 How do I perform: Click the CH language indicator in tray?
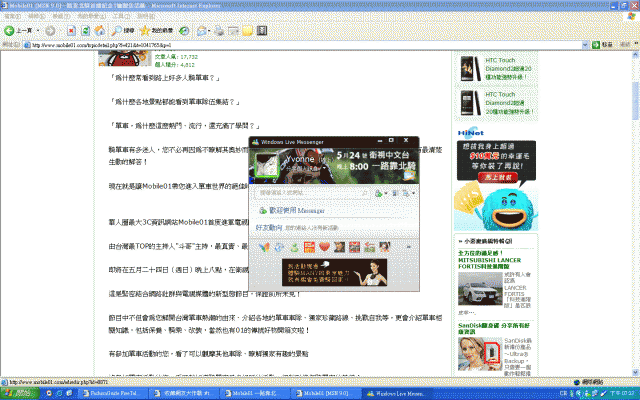[x=563, y=393]
